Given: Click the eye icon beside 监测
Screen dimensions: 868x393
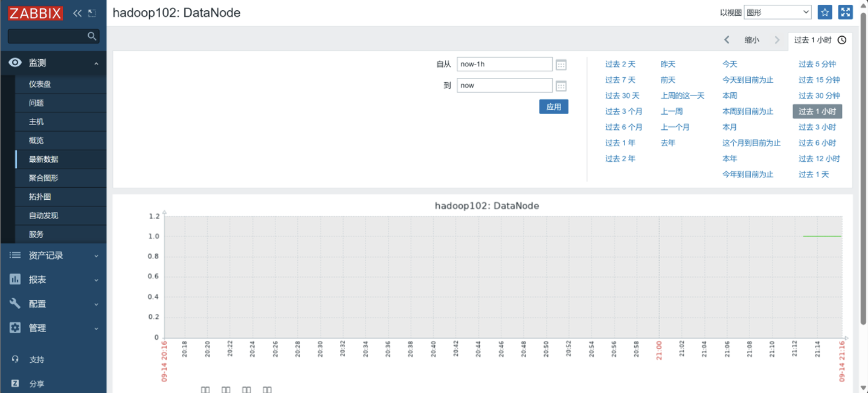Looking at the screenshot, I should (15, 63).
